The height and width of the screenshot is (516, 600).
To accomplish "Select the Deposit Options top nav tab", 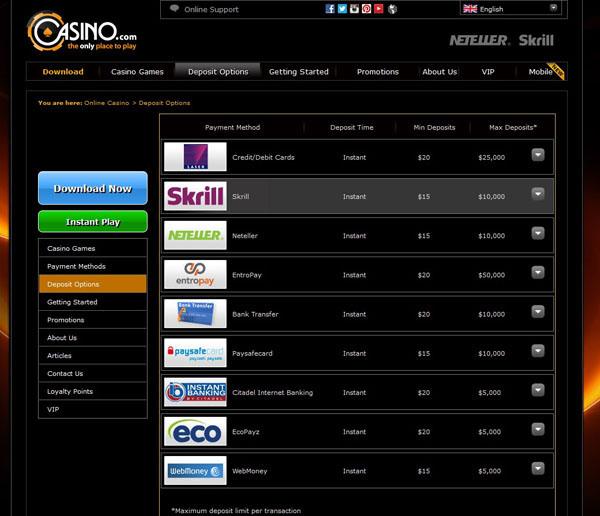I will tap(218, 72).
